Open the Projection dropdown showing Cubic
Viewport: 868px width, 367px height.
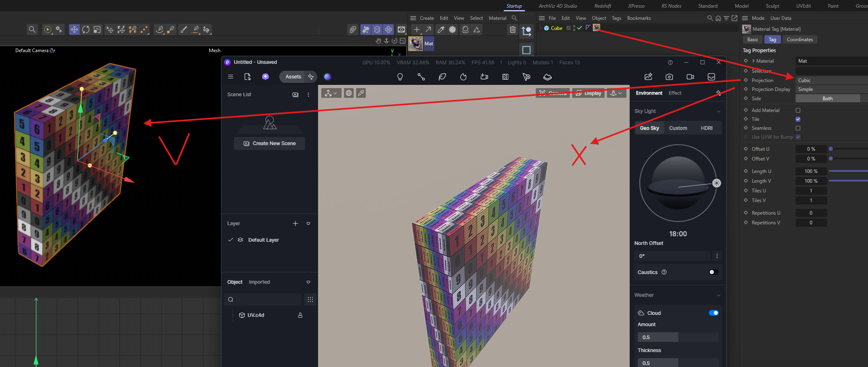click(830, 80)
